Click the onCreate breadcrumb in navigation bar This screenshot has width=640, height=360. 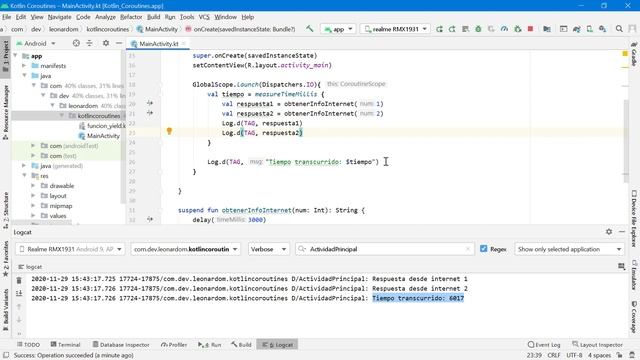[x=240, y=29]
